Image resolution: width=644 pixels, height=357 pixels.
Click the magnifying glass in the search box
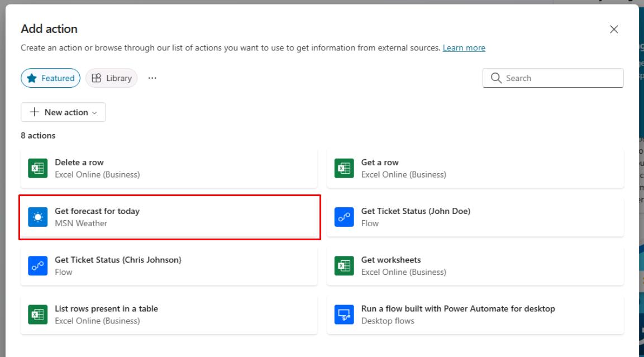[x=496, y=78]
